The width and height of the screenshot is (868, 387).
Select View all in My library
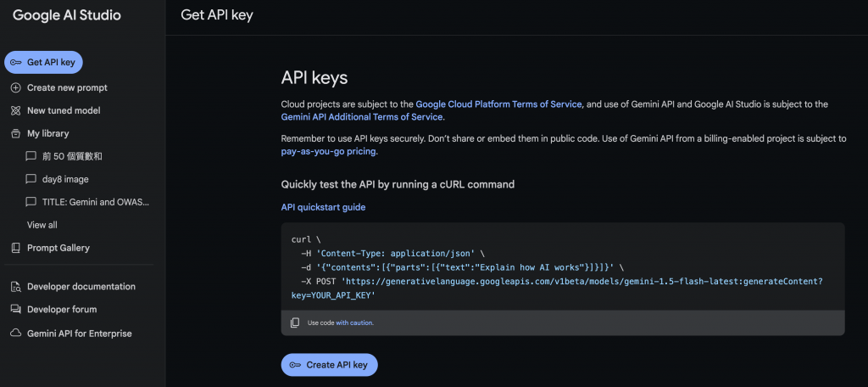[42, 225]
